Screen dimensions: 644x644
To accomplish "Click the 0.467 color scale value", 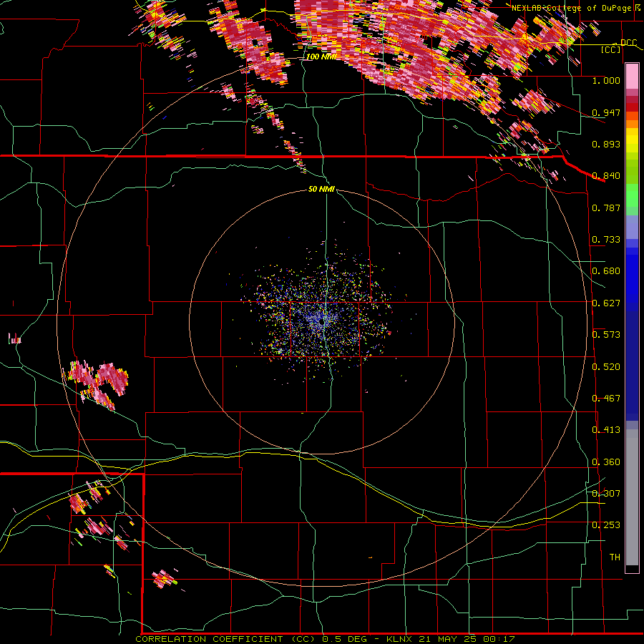I will click(x=606, y=399).
